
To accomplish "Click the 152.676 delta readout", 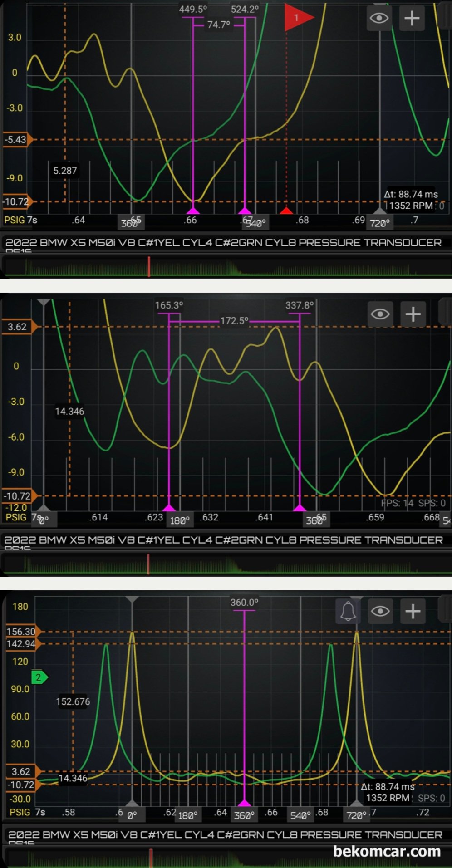I will click(73, 701).
